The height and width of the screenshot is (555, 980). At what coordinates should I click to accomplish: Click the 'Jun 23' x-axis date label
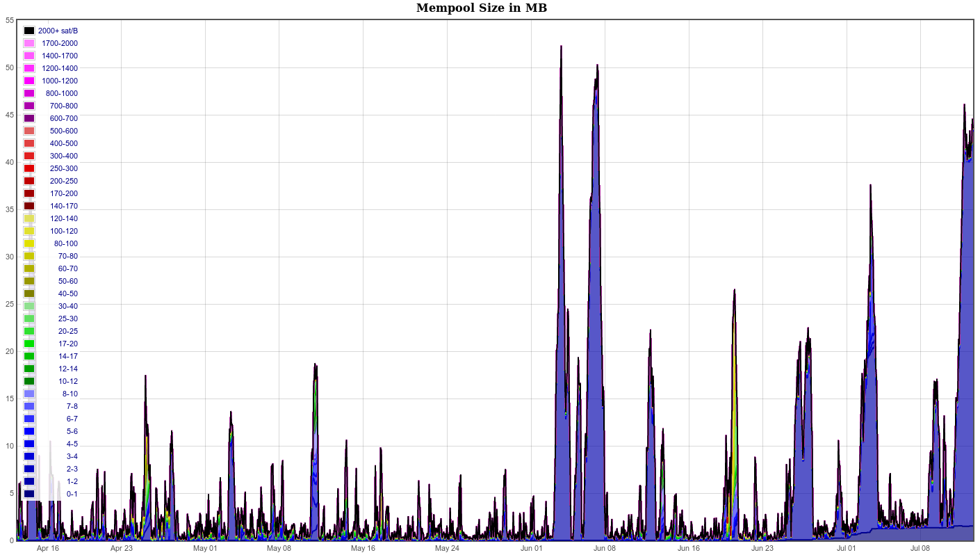(762, 548)
